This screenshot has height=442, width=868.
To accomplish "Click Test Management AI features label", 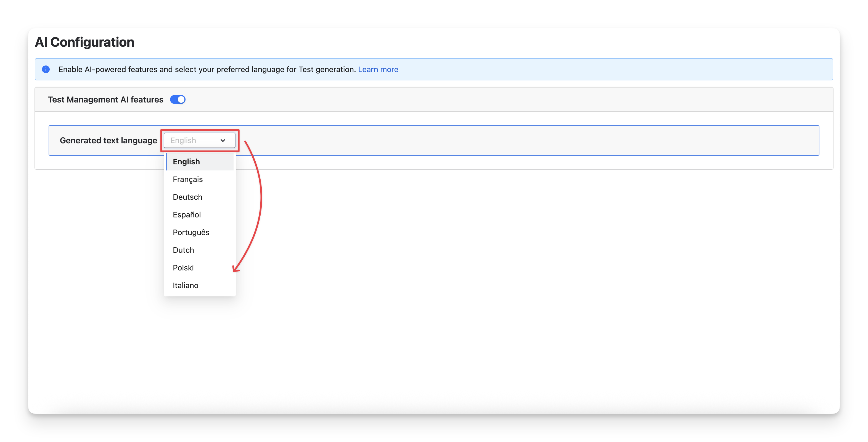I will click(105, 100).
